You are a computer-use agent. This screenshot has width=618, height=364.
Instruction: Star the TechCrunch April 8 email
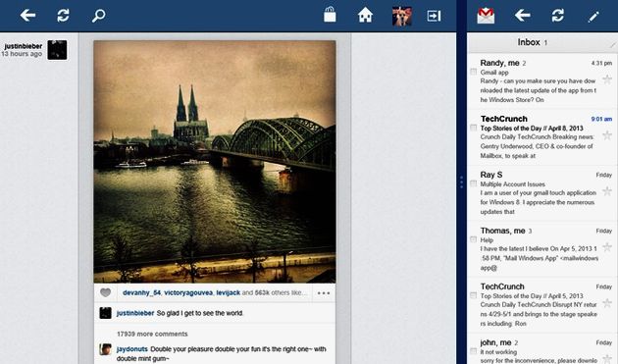(607, 135)
